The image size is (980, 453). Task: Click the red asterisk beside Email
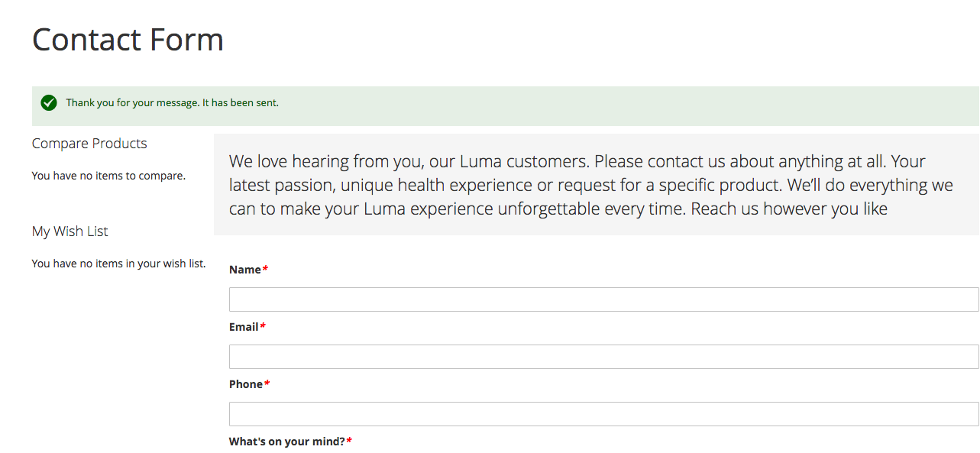click(263, 326)
